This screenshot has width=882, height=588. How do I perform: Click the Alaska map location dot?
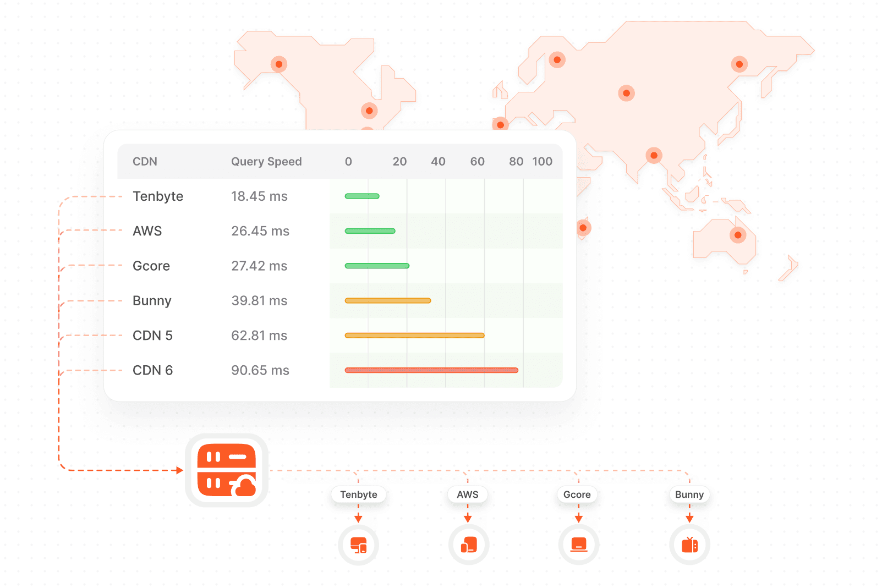(x=279, y=64)
